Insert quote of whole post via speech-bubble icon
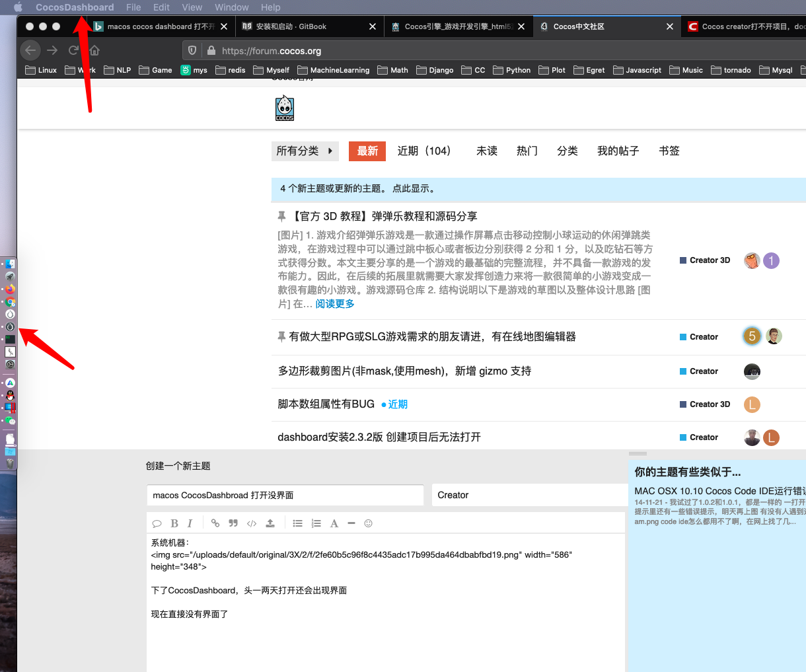806x672 pixels. pyautogui.click(x=157, y=523)
